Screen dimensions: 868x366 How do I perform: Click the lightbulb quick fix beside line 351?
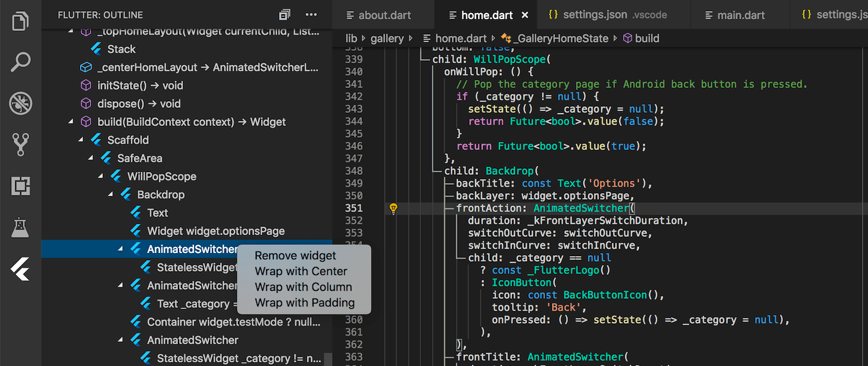pos(393,208)
